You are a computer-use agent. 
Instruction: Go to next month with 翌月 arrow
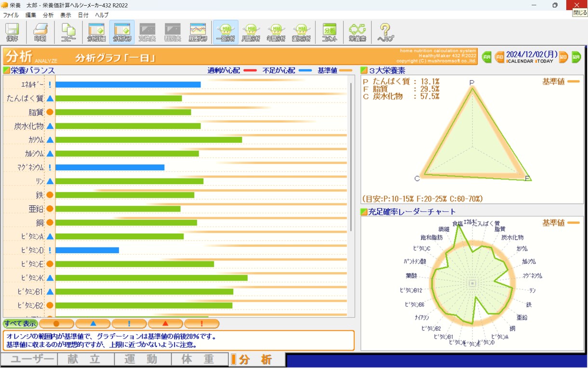pos(576,57)
